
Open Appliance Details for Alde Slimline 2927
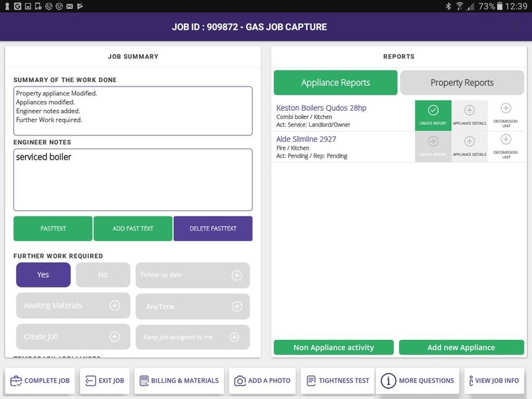[x=470, y=146]
